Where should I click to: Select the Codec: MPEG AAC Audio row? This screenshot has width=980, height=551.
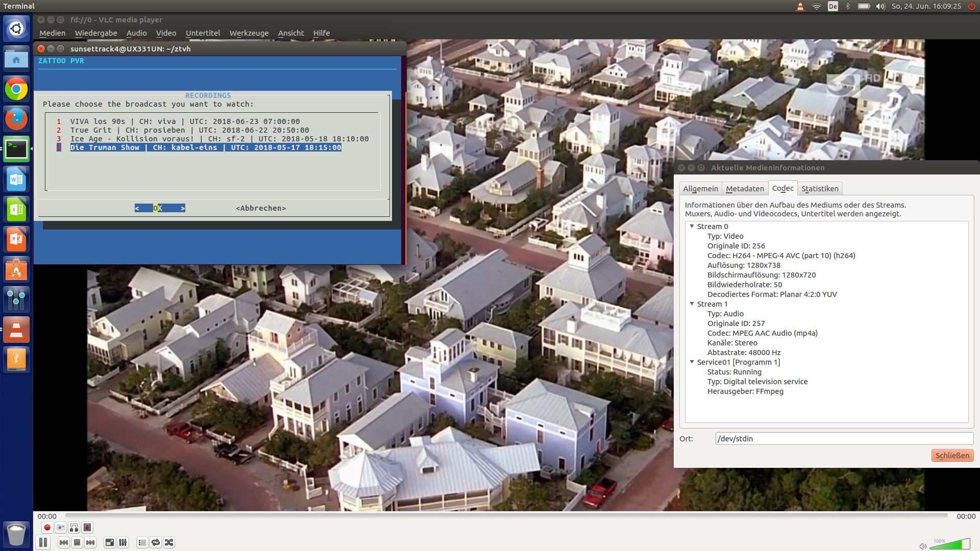click(x=762, y=333)
